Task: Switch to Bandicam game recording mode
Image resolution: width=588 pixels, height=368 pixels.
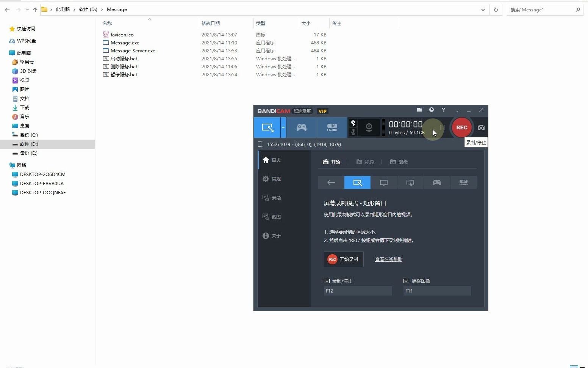Action: pyautogui.click(x=302, y=127)
